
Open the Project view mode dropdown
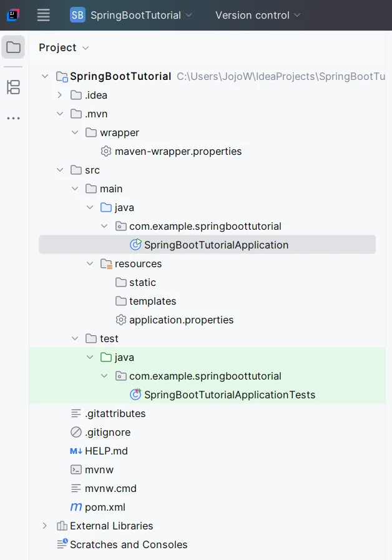[86, 47]
